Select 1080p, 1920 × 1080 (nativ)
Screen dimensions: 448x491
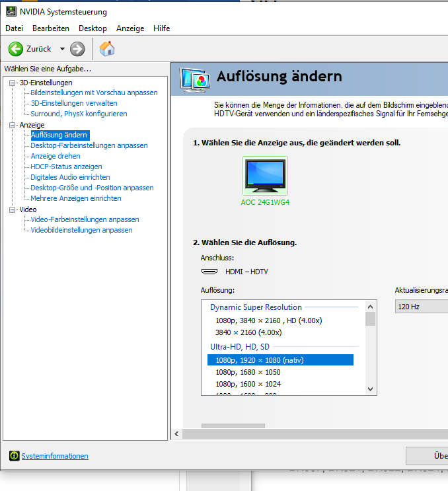(x=280, y=360)
